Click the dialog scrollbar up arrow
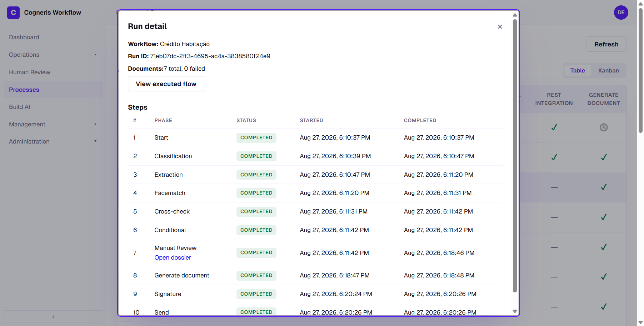644x326 pixels. pos(515,15)
